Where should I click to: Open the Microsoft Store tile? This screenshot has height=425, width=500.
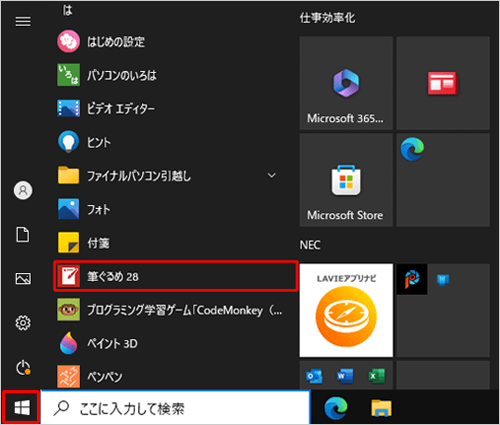pyautogui.click(x=346, y=180)
